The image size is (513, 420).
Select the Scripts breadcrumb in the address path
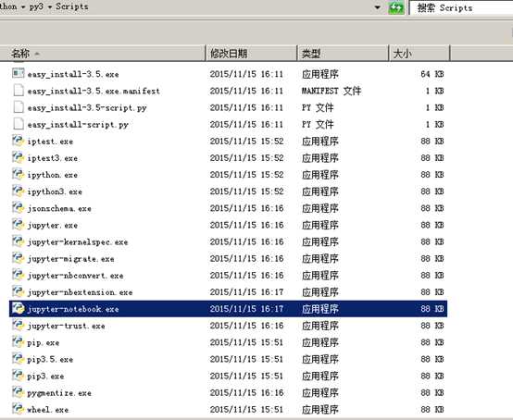[72, 6]
